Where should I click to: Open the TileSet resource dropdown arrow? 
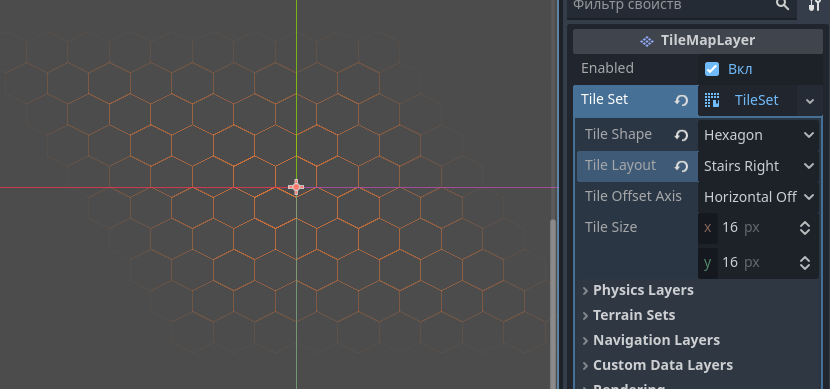pos(810,101)
